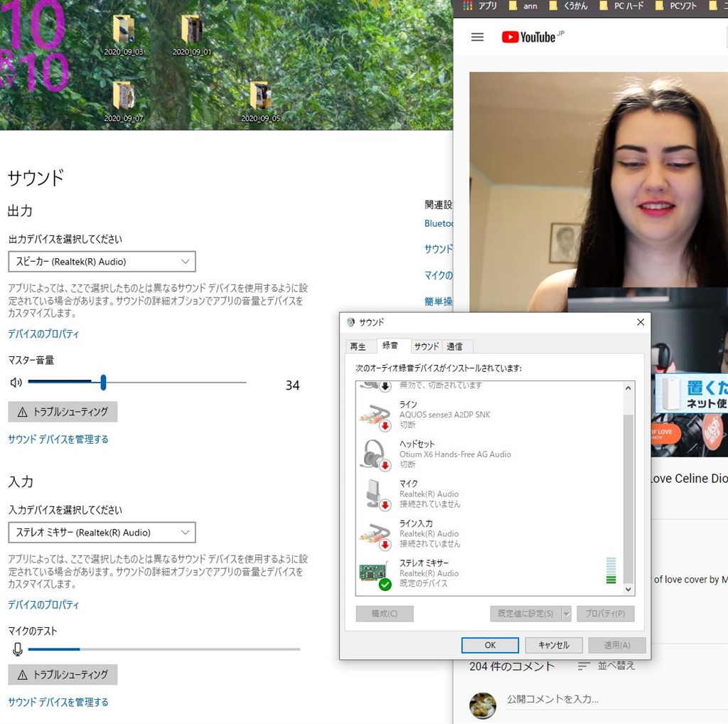
Task: Click the sound dialog title icon
Action: point(351,322)
